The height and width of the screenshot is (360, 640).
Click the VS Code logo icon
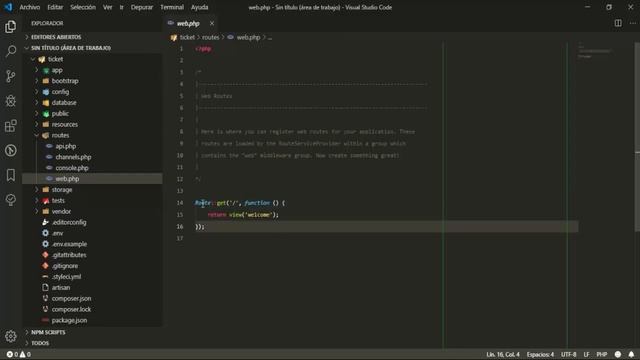8,7
